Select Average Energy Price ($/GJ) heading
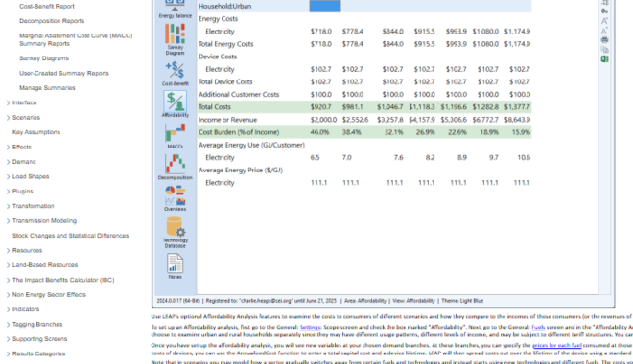 pyautogui.click(x=240, y=171)
